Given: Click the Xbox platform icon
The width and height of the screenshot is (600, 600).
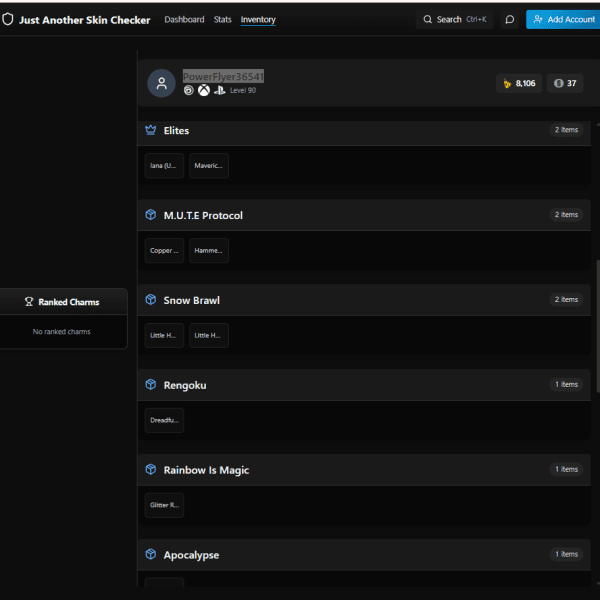Looking at the screenshot, I should [204, 90].
